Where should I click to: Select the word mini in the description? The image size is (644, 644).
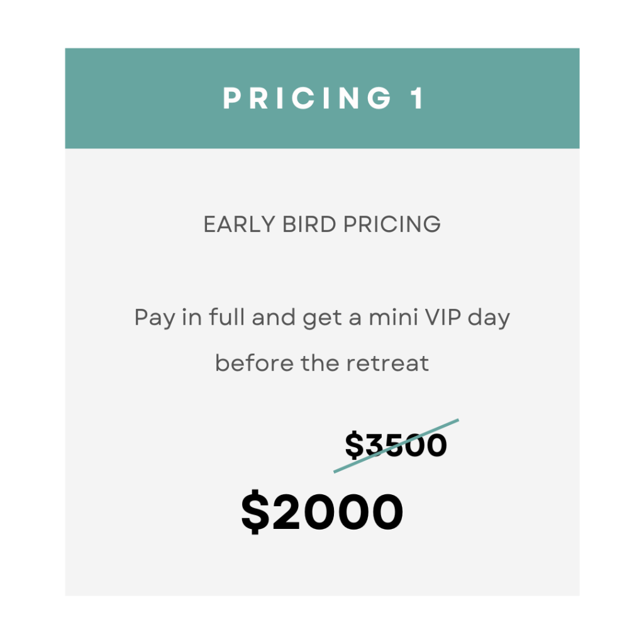pos(393,317)
